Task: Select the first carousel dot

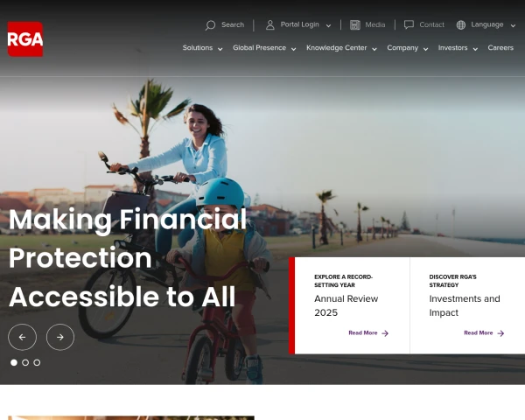Action: [14, 362]
